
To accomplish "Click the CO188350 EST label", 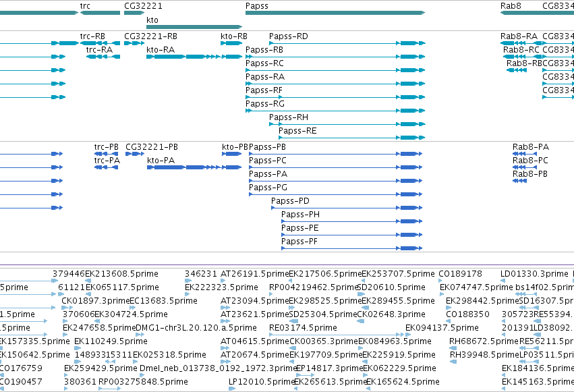I will (467, 314).
